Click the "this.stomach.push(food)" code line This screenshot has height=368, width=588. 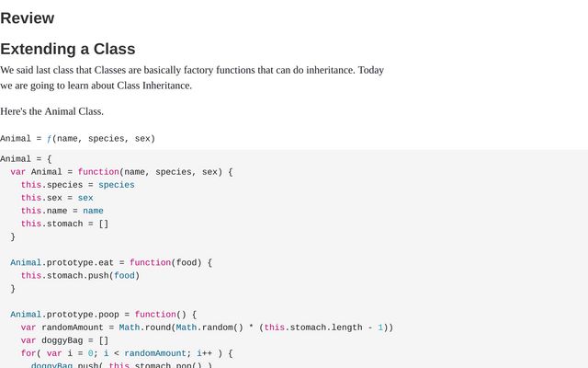(80, 276)
